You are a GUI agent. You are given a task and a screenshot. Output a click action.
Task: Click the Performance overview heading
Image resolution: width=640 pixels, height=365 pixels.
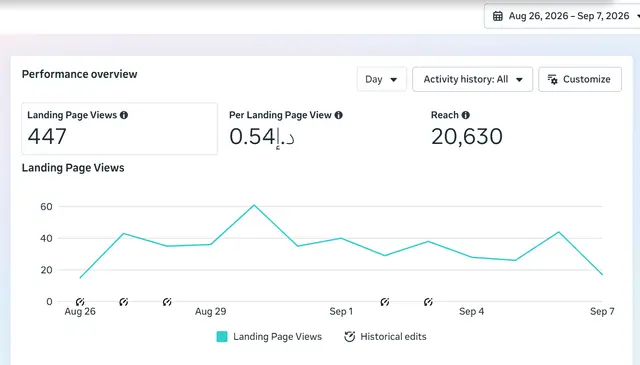point(80,74)
